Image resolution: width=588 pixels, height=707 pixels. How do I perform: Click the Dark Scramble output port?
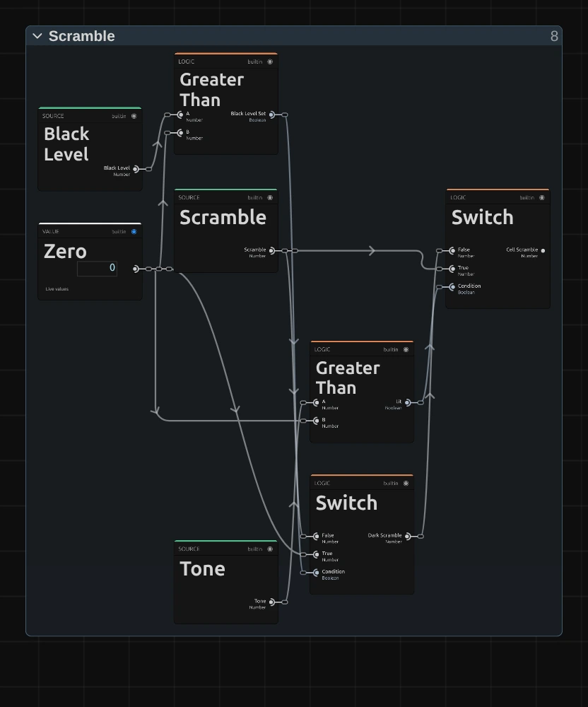[x=408, y=536]
